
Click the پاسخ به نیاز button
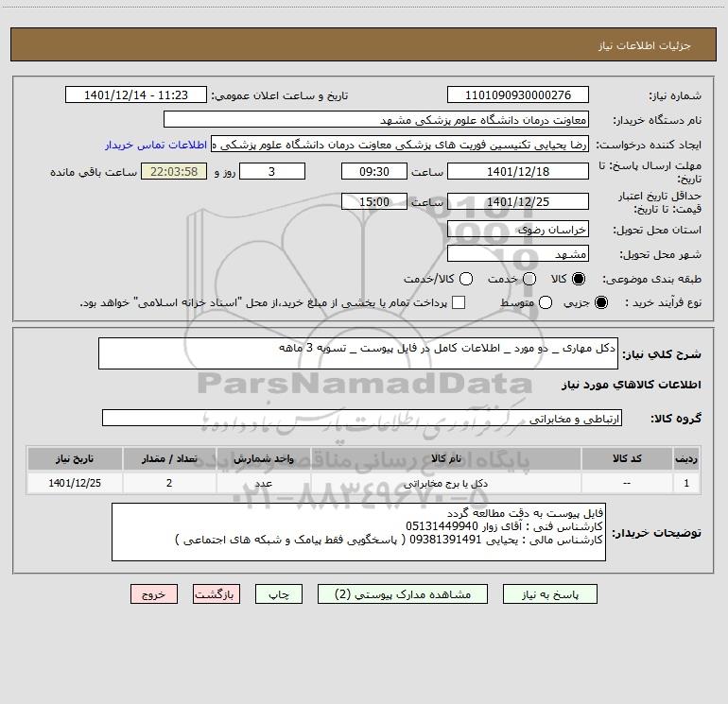pos(549,594)
